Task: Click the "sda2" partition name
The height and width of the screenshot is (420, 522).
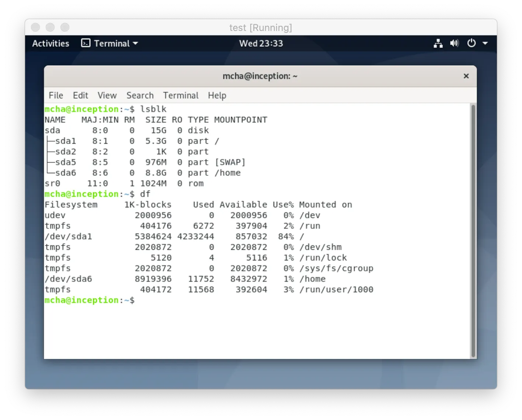Action: [x=66, y=152]
